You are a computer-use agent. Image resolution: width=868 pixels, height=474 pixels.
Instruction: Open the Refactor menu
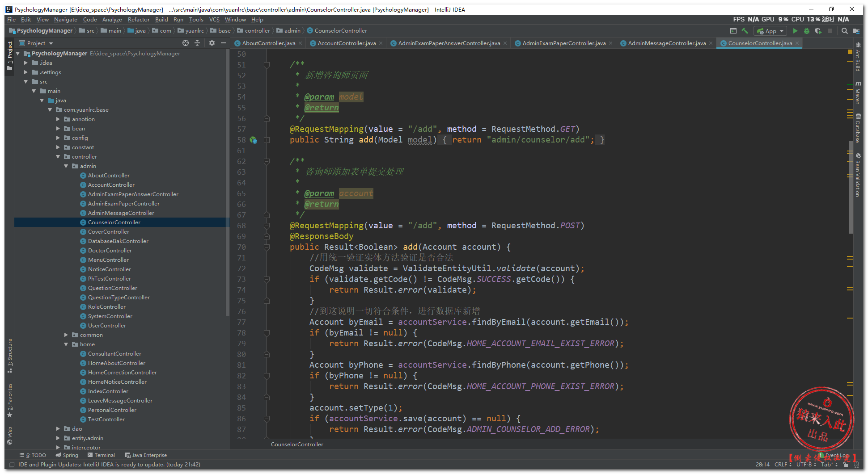(x=138, y=20)
